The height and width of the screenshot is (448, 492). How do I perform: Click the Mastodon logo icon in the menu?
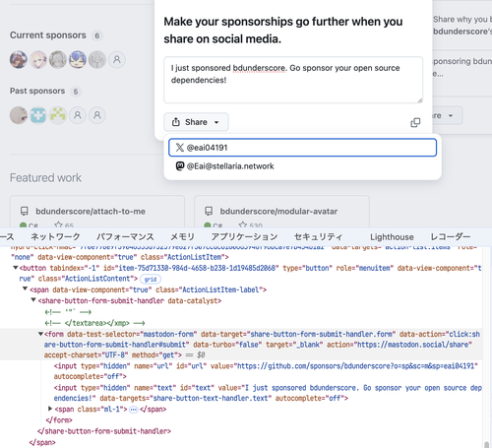[180, 166]
